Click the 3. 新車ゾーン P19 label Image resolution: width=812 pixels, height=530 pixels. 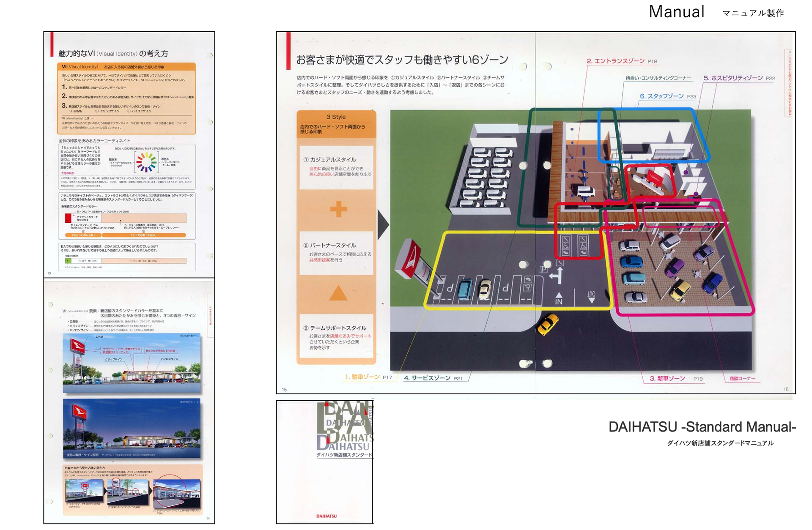pos(675,379)
